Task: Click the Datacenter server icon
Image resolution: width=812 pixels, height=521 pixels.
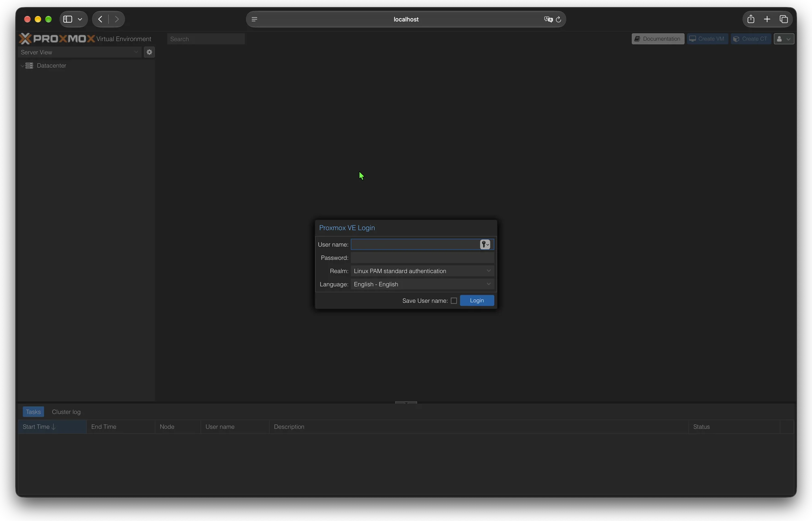Action: [x=29, y=65]
